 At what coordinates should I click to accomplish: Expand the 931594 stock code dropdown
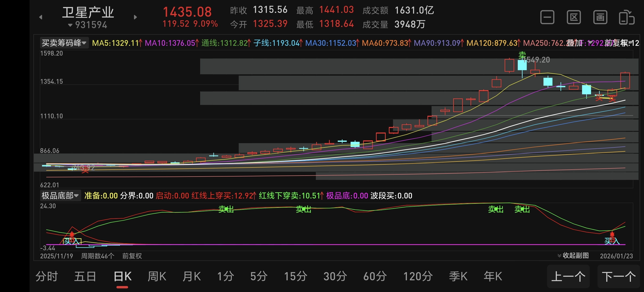[88, 25]
